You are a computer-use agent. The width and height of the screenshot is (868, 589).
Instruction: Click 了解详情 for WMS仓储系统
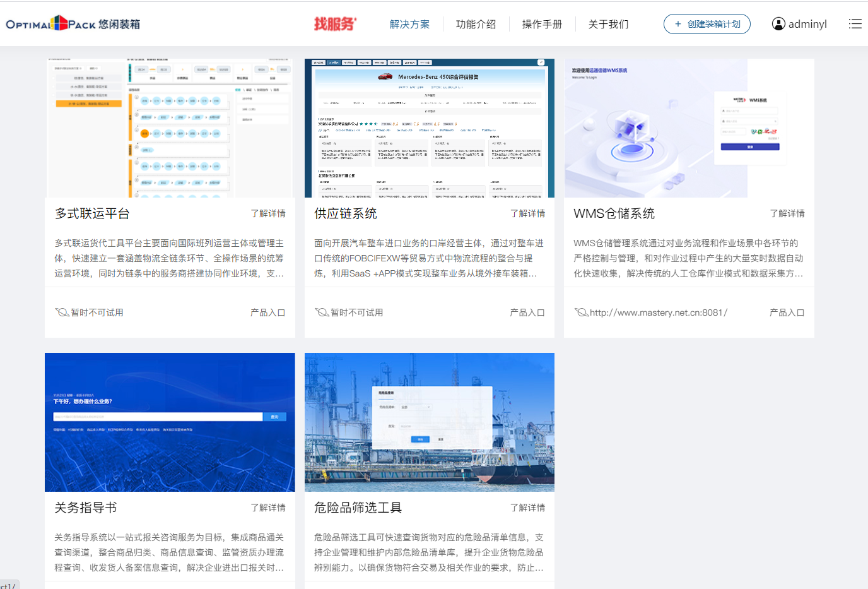click(787, 213)
